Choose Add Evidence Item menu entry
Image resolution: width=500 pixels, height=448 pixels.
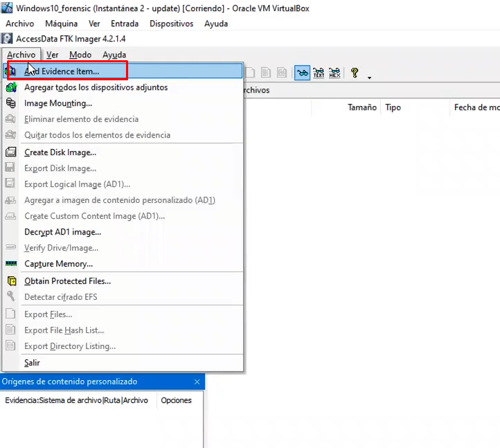(123, 71)
